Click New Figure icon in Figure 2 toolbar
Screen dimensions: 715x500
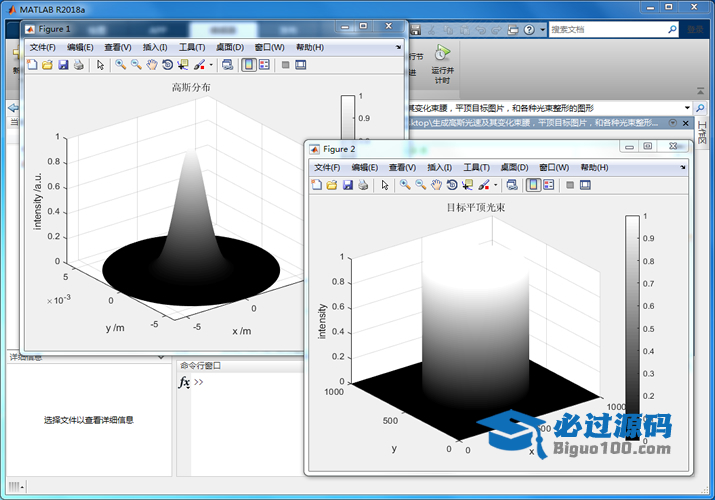[317, 185]
